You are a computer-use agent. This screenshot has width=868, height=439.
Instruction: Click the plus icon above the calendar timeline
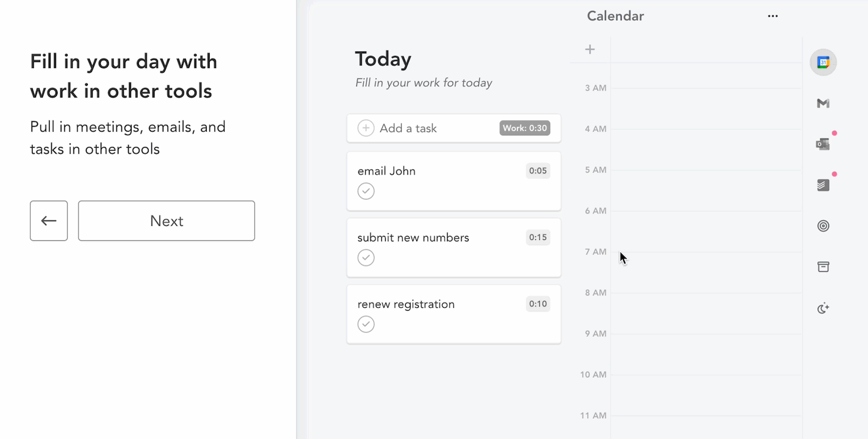pos(590,49)
